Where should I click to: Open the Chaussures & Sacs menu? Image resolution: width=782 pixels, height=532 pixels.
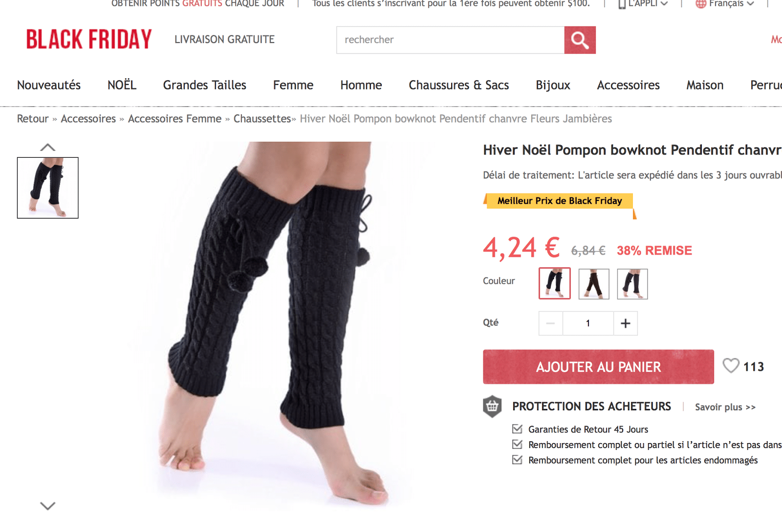coord(459,85)
